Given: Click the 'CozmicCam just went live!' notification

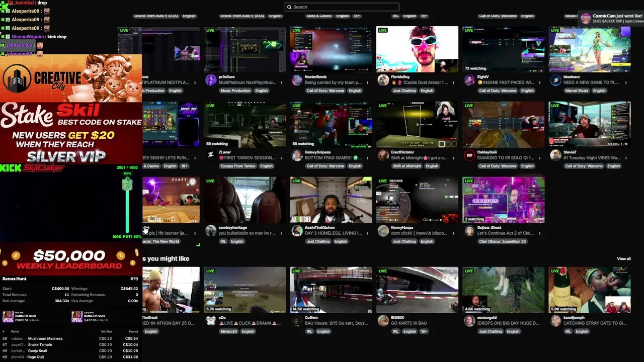Looking at the screenshot, I should coord(611,19).
